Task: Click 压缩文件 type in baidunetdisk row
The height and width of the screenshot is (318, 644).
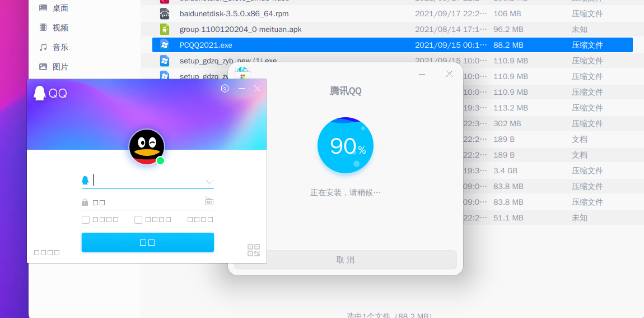Action: pyautogui.click(x=587, y=13)
